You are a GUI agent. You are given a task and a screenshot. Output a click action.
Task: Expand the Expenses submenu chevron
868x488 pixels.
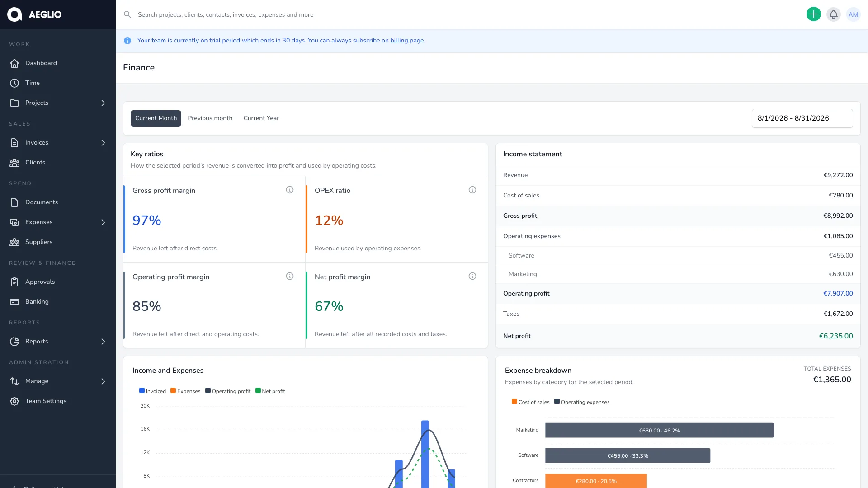103,222
